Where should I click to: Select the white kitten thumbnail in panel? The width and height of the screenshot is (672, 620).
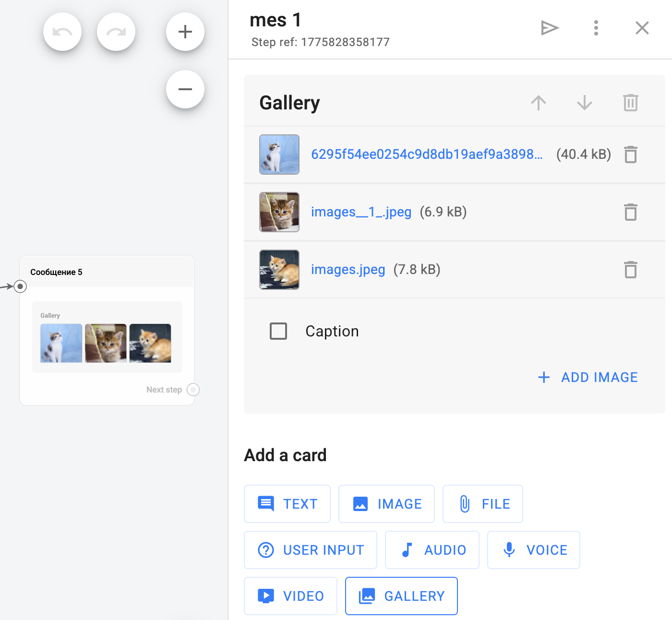click(279, 155)
